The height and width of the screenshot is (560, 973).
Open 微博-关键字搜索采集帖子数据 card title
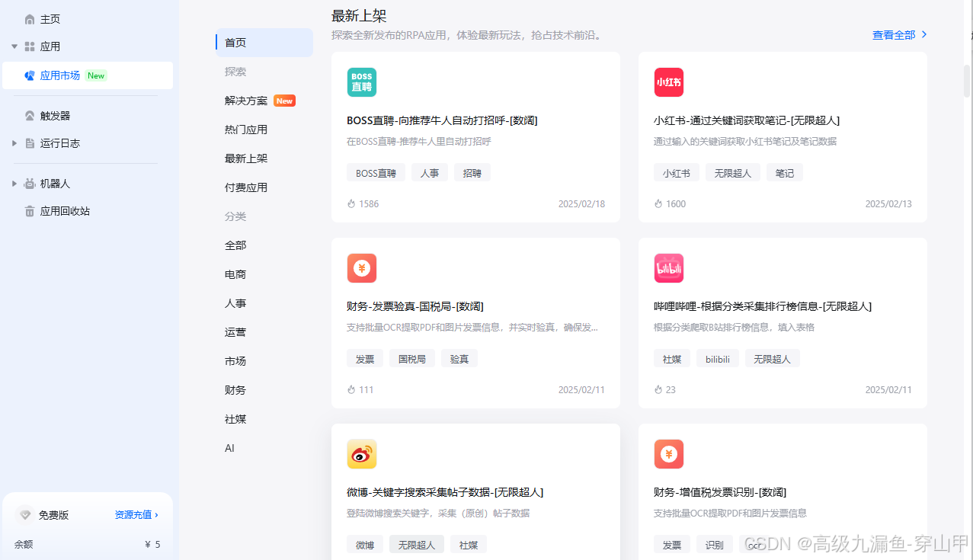click(445, 492)
